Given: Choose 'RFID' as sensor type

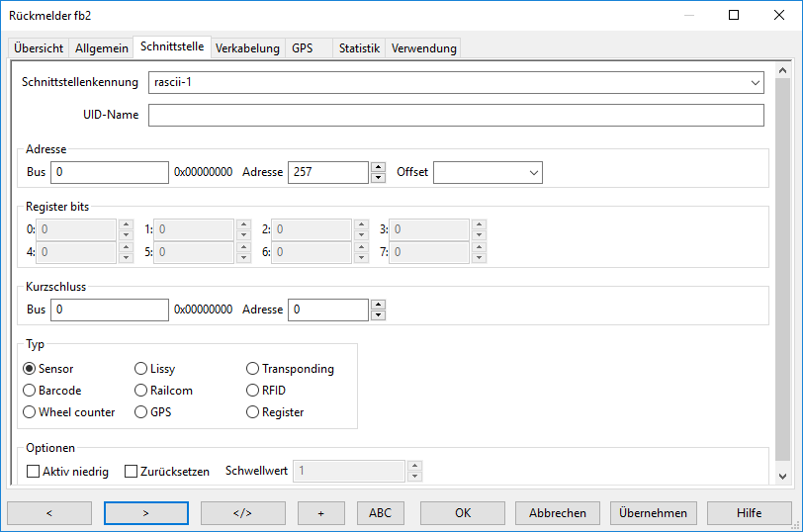Looking at the screenshot, I should [253, 391].
